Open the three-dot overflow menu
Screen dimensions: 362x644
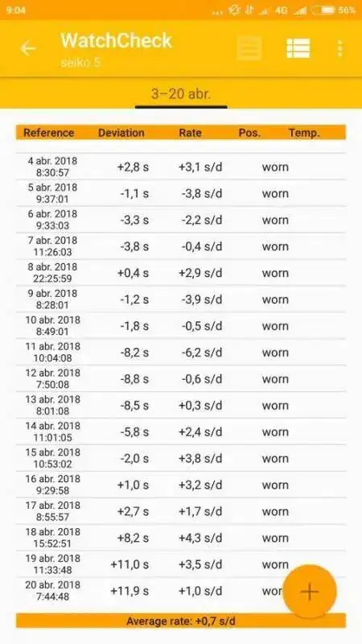(x=339, y=48)
